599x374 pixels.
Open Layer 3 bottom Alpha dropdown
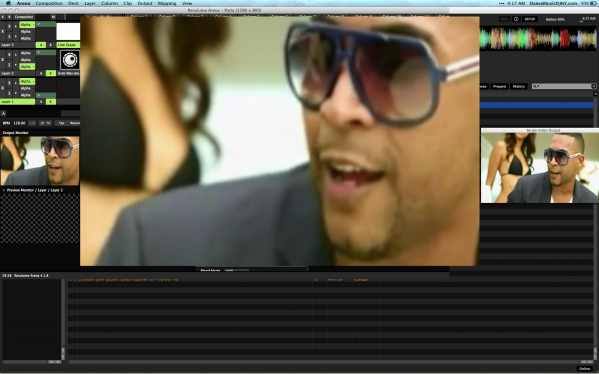point(27,38)
